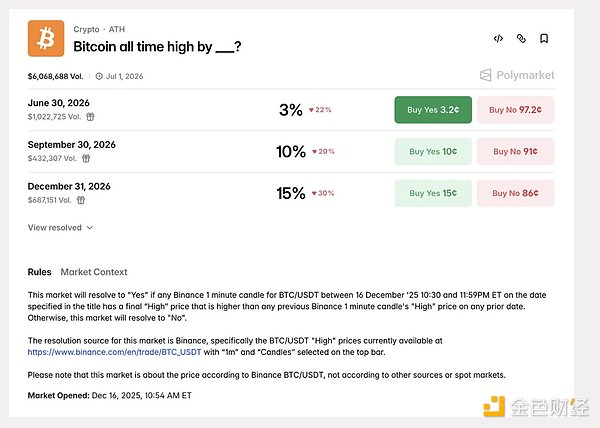
Task: Expand the December 31, 2026 market row
Action: (150, 192)
